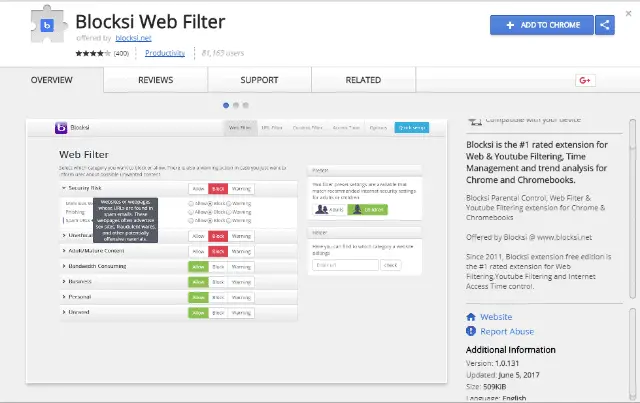Click Version: 1.0.131 text
The height and width of the screenshot is (403, 640).
[492, 363]
